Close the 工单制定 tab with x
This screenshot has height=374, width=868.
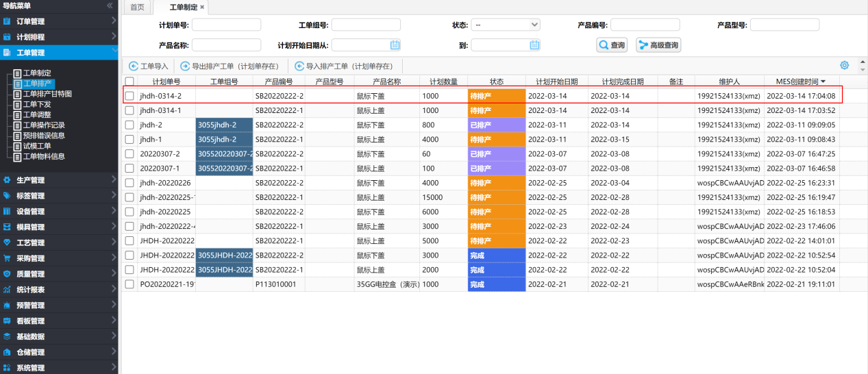pyautogui.click(x=202, y=7)
